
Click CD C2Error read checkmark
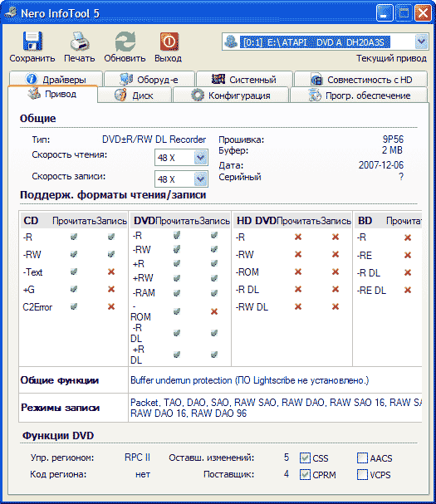pos(74,306)
